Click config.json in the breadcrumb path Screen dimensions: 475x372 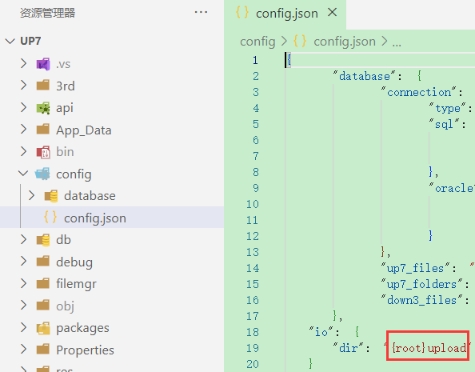(x=344, y=42)
